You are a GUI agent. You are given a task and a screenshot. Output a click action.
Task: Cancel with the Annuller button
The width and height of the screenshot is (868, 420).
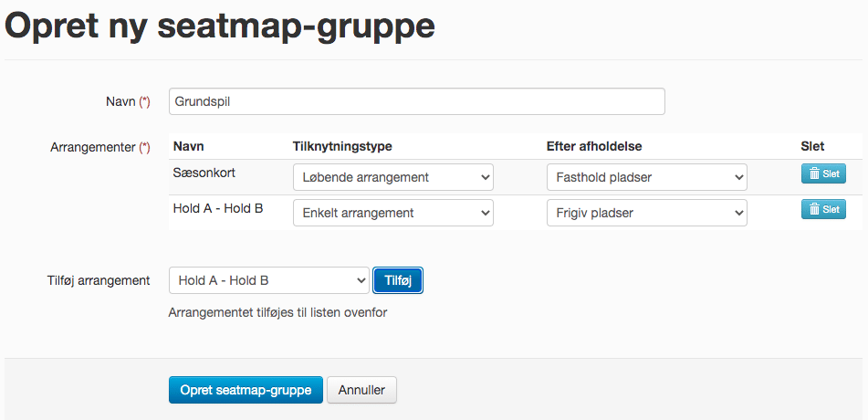tap(361, 390)
